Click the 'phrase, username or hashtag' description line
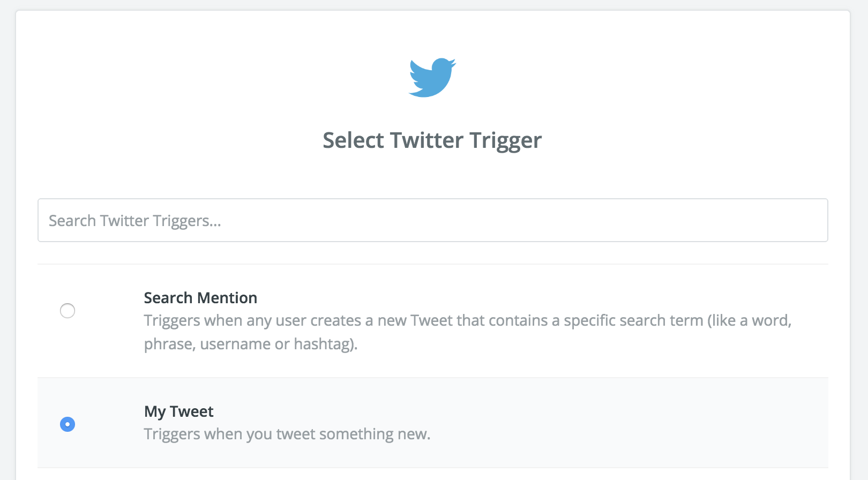Viewport: 868px width, 480px height. [x=251, y=344]
